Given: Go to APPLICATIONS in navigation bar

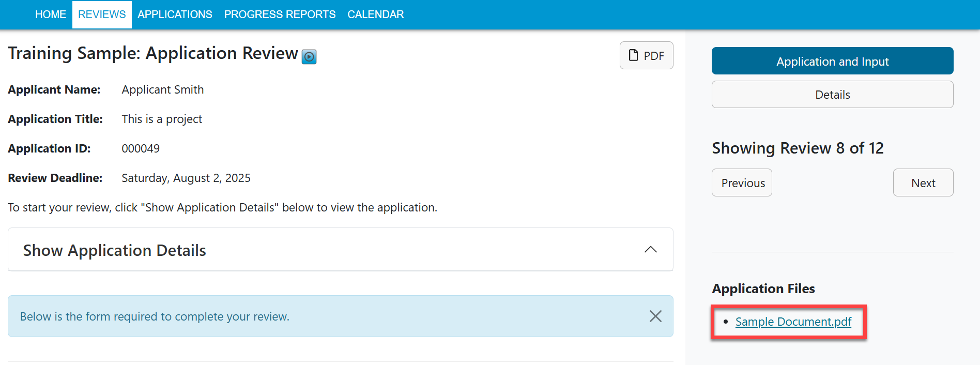Looking at the screenshot, I should pyautogui.click(x=175, y=14).
